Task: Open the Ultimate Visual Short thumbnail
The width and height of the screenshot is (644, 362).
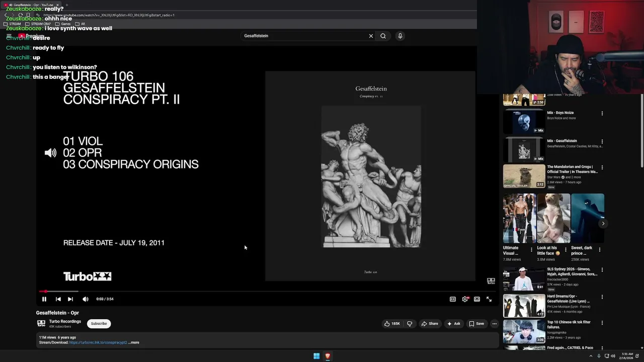Action: [x=519, y=218]
